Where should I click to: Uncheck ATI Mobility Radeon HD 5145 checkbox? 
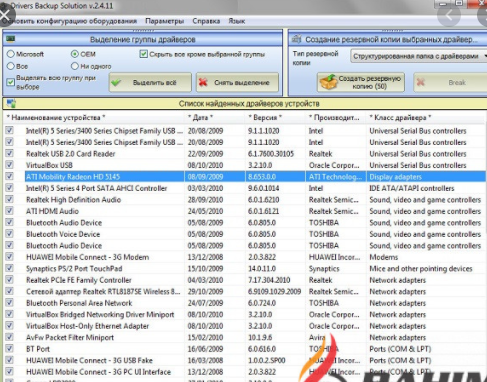(9, 176)
